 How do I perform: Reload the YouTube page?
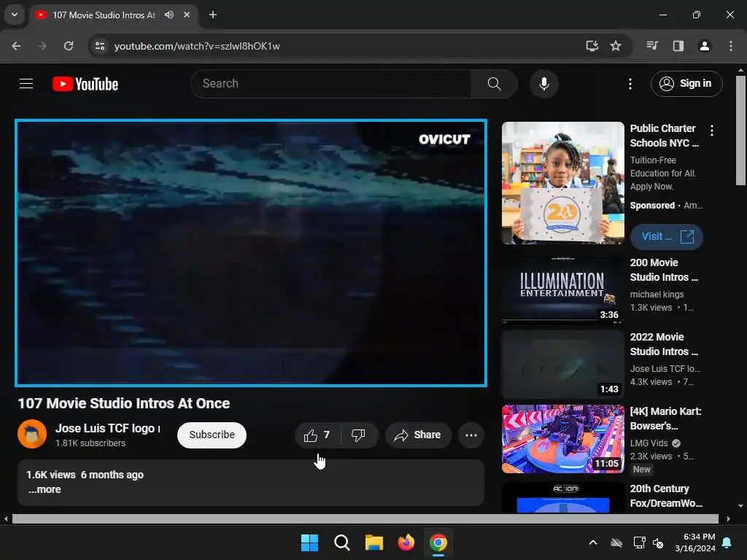click(69, 46)
